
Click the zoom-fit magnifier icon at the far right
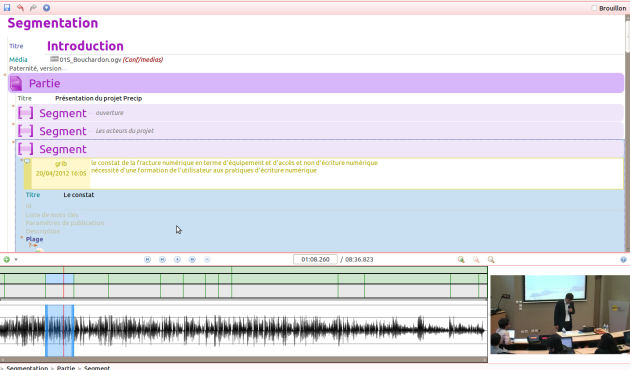pyautogui.click(x=491, y=260)
